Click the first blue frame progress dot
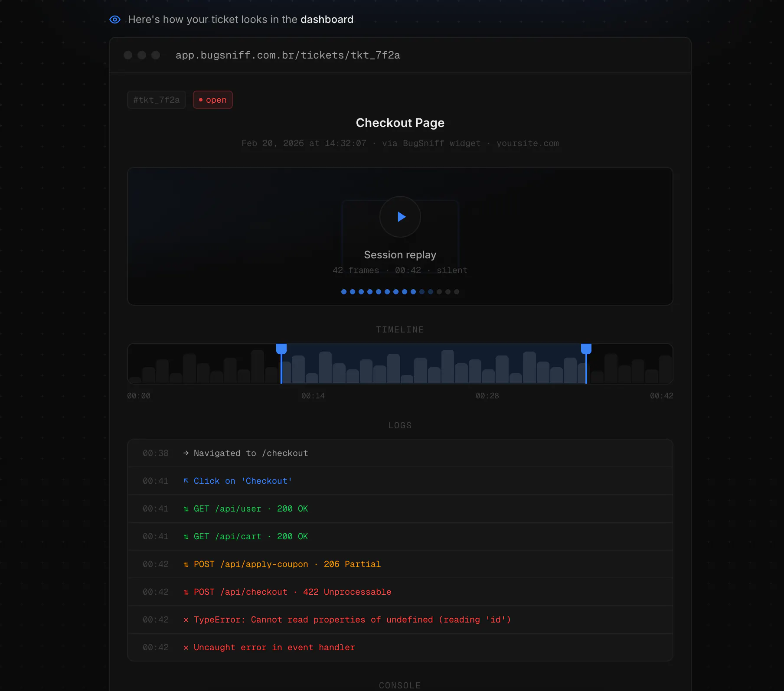Image resolution: width=784 pixels, height=691 pixels. pos(344,292)
